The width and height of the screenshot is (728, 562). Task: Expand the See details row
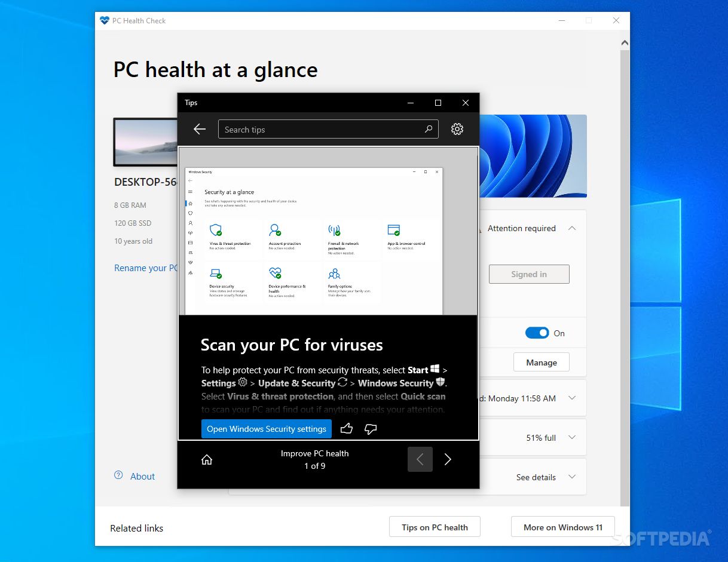pyautogui.click(x=572, y=477)
